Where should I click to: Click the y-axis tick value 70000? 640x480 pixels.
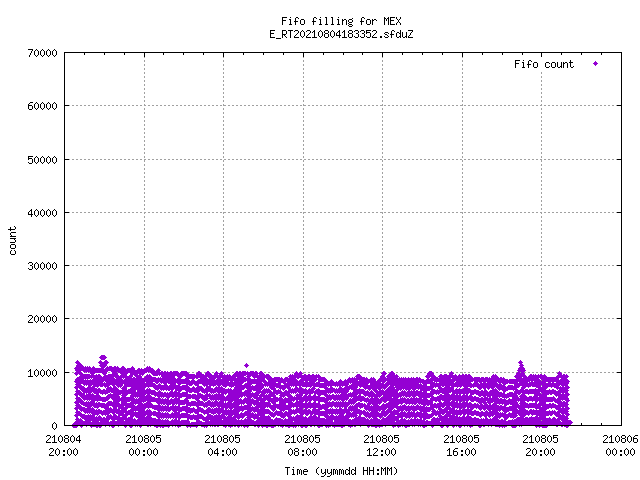[42, 53]
